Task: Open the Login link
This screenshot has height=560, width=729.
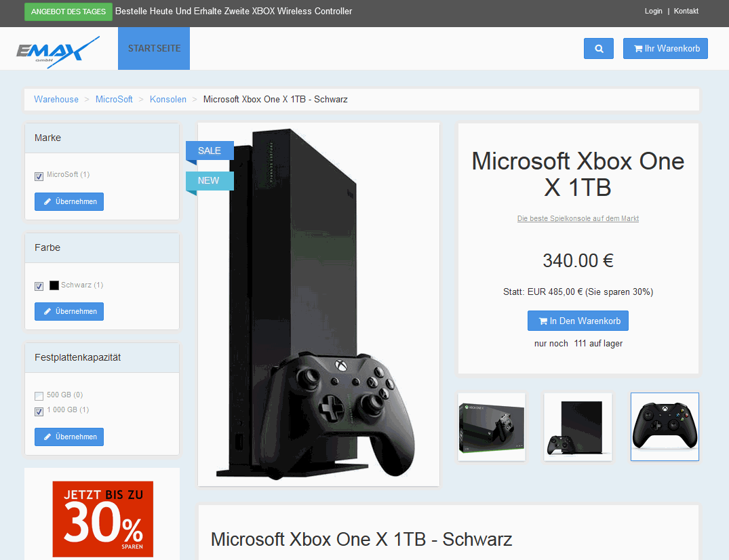Action: (x=653, y=11)
